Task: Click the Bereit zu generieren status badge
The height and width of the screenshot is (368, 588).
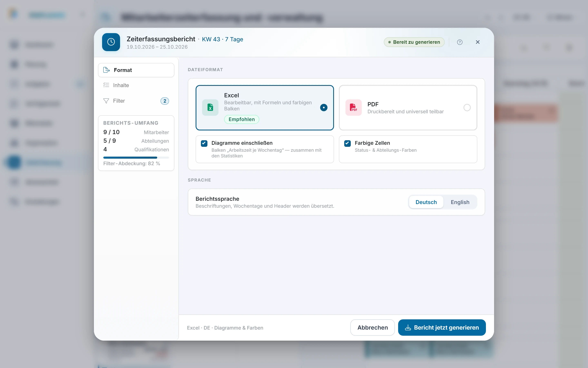Action: click(414, 42)
